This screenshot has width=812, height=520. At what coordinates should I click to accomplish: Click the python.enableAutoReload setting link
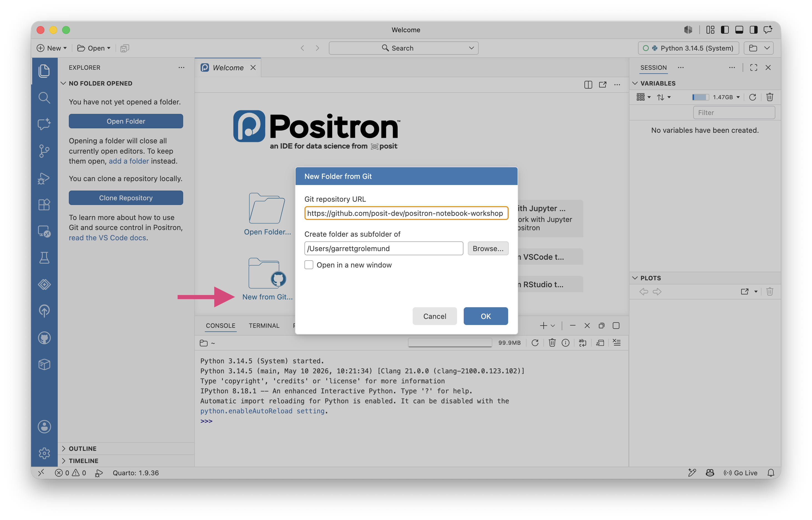point(262,411)
